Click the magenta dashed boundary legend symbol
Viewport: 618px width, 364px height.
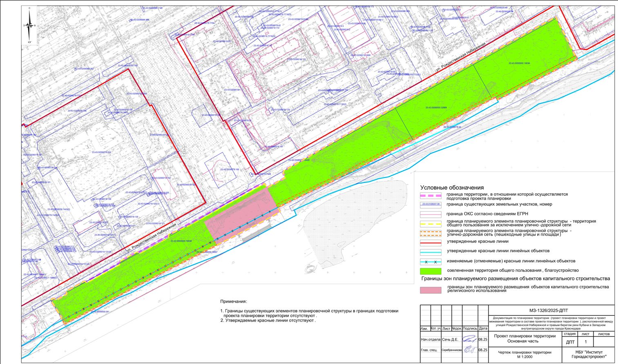(431, 196)
